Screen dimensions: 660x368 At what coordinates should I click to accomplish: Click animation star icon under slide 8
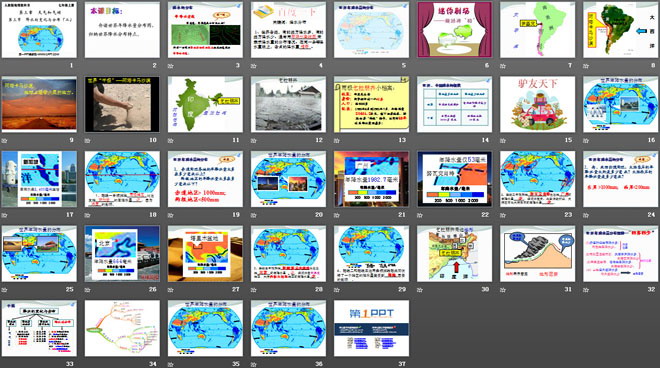[586, 66]
